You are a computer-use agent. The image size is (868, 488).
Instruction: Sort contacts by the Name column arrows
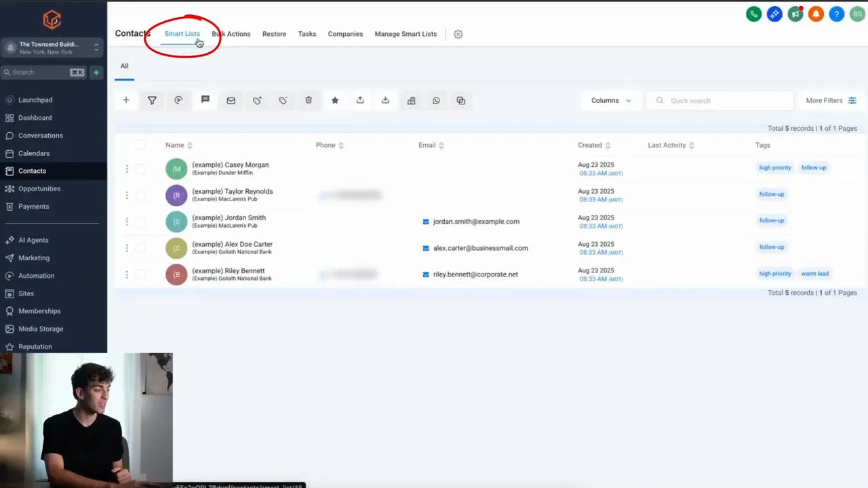(189, 144)
